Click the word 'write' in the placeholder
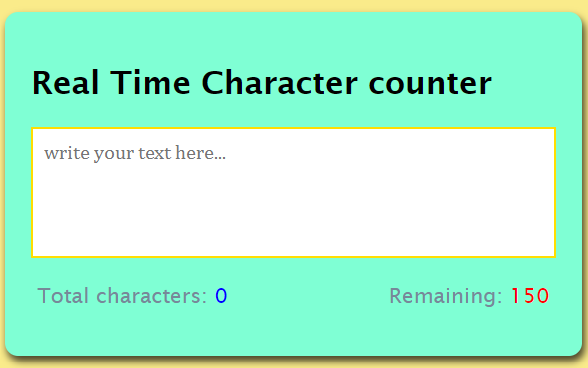Screen dimensions: 588x368 (x=67, y=153)
